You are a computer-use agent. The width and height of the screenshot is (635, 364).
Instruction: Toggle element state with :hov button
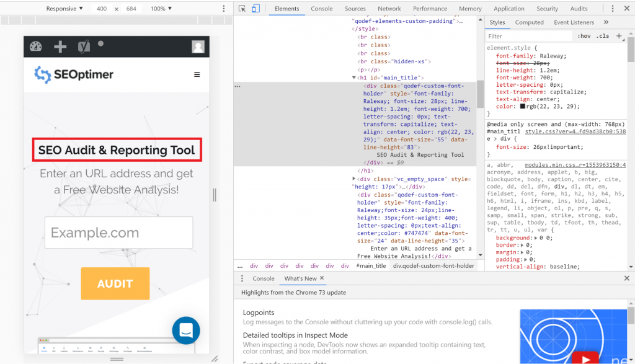pos(584,35)
